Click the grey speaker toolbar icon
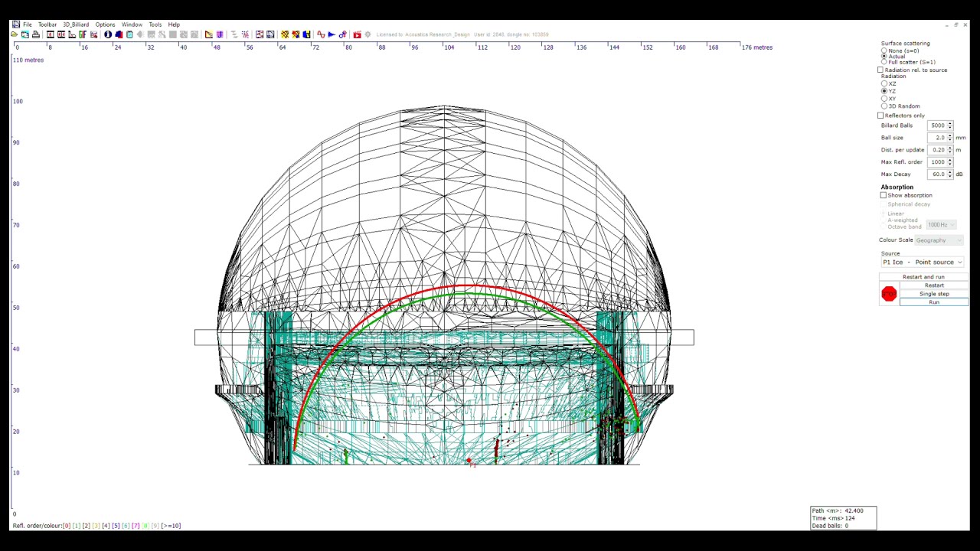 click(139, 34)
